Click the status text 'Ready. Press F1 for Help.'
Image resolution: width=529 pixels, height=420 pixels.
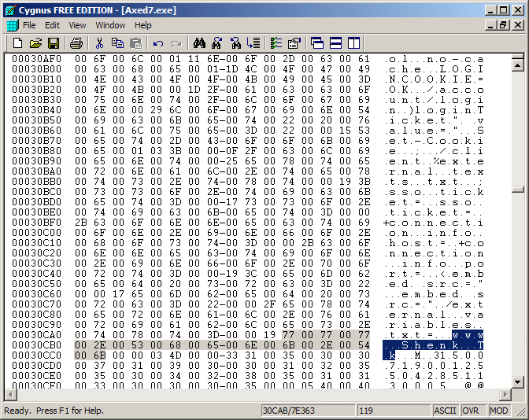54,411
